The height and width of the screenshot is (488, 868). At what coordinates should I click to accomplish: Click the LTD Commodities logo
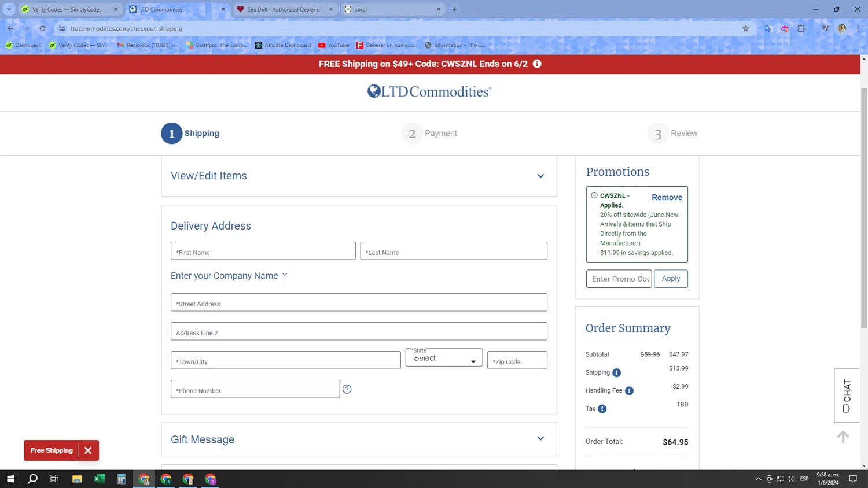click(429, 91)
